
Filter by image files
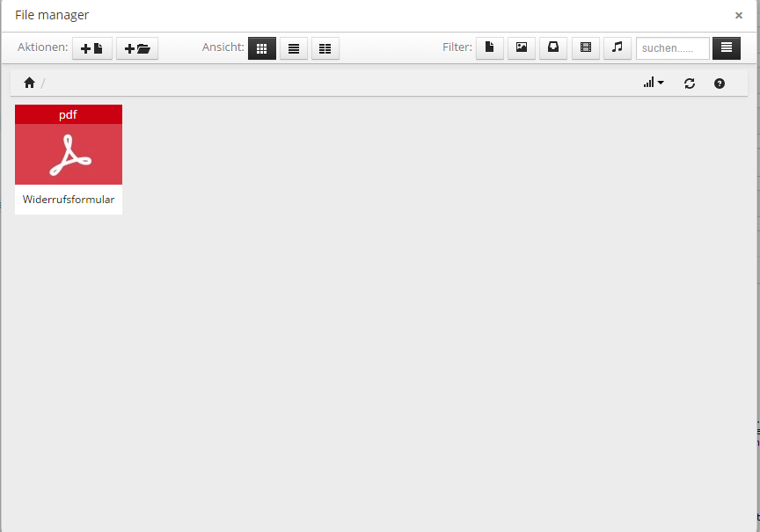(522, 48)
